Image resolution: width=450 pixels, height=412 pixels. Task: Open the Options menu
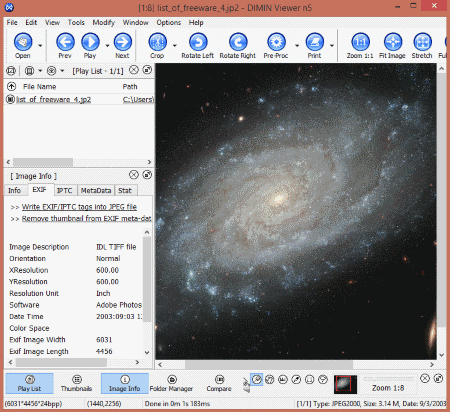point(169,23)
